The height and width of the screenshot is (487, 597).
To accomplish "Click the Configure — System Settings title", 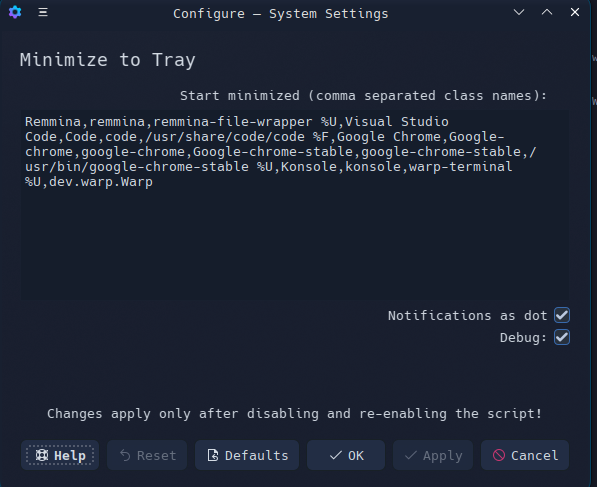I will pos(281,14).
